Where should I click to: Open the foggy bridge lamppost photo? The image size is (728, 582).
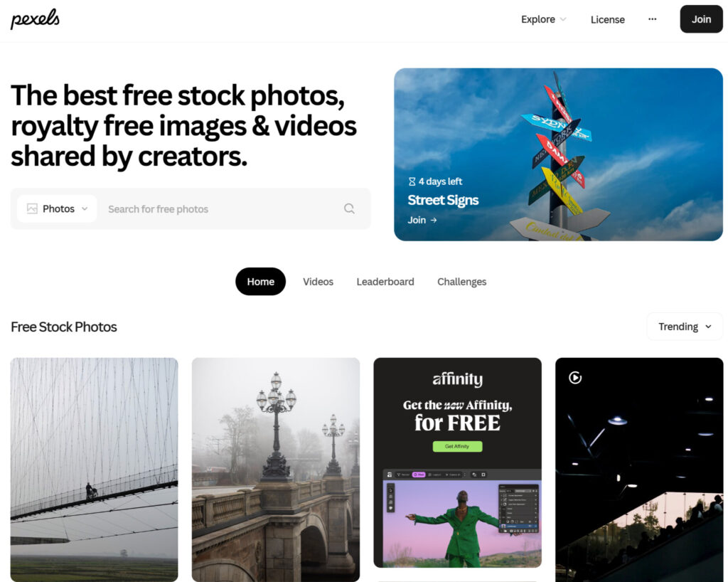pos(276,470)
